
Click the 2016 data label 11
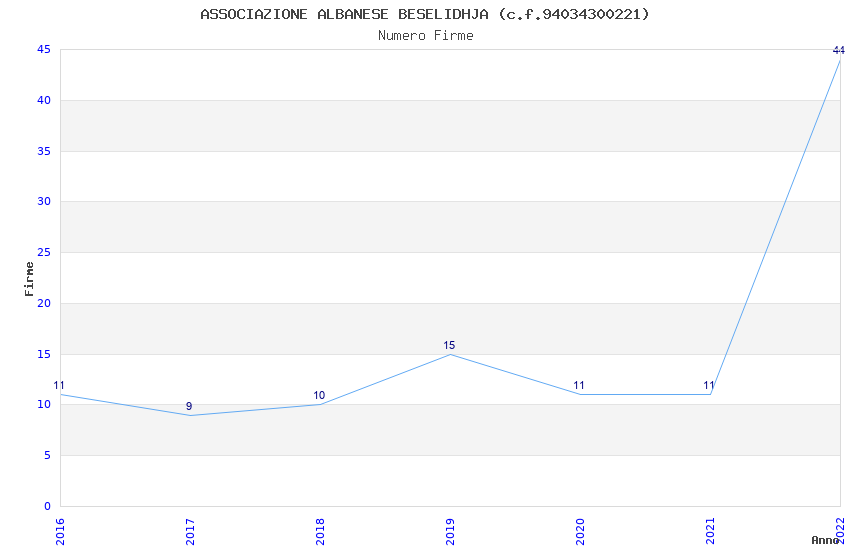(x=59, y=386)
